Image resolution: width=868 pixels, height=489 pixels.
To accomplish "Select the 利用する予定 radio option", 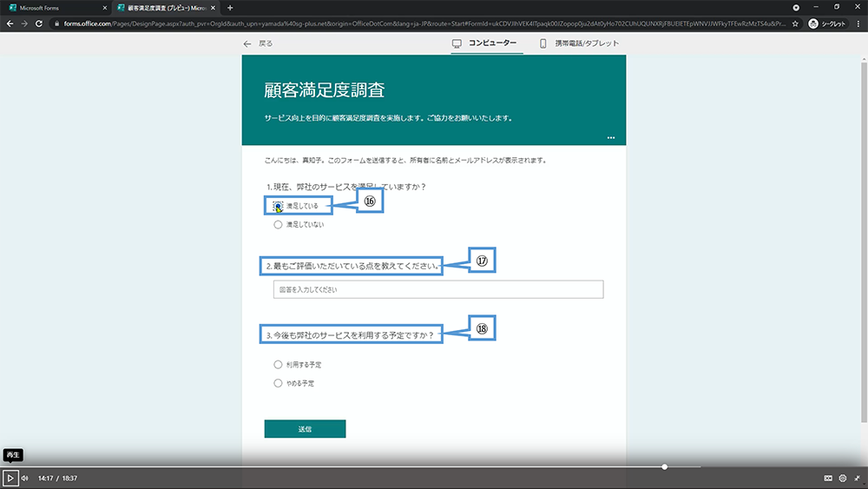I will tap(278, 365).
